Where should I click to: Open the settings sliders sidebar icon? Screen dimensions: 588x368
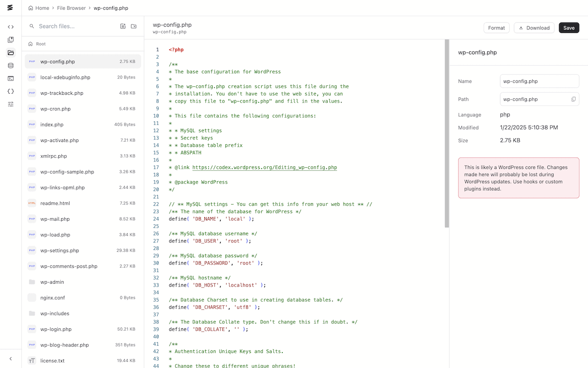pyautogui.click(x=11, y=104)
